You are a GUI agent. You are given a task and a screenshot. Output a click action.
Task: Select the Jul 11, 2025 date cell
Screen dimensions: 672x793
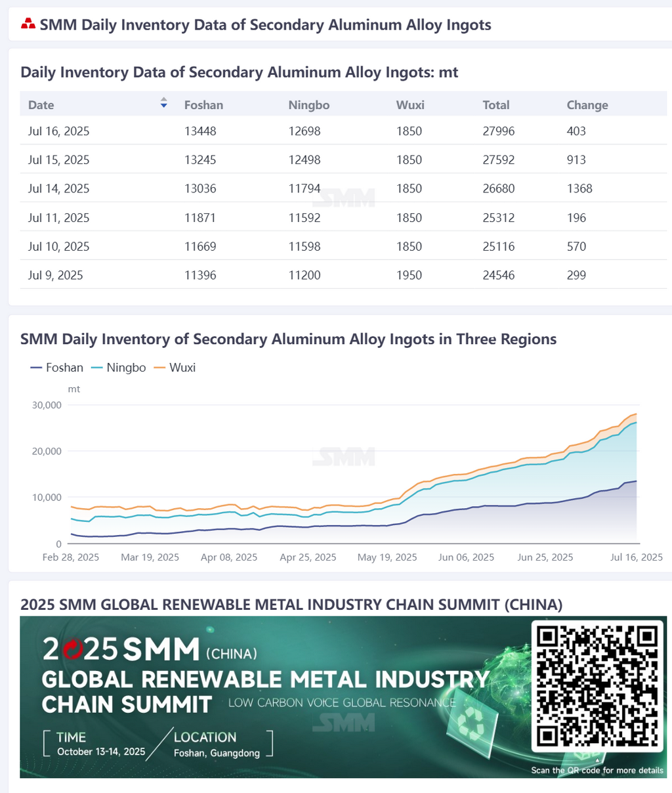(x=58, y=218)
